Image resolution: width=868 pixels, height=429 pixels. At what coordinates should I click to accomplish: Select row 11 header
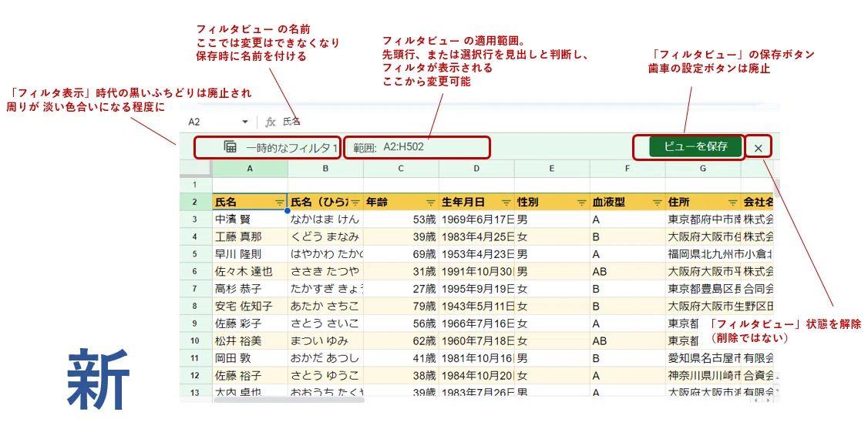195,357
